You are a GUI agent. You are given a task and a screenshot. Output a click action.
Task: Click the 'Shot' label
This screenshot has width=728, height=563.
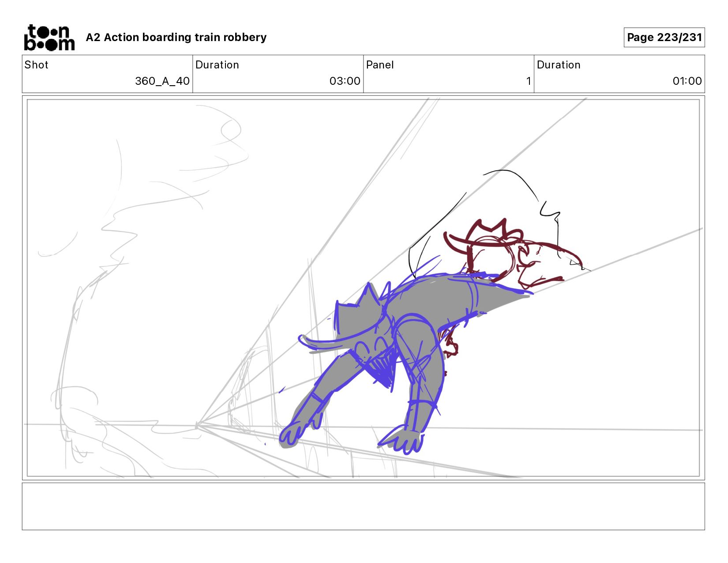point(36,65)
